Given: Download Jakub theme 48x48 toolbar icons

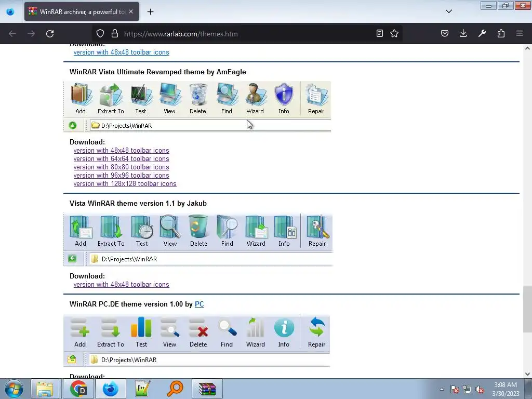Looking at the screenshot, I should (121, 284).
